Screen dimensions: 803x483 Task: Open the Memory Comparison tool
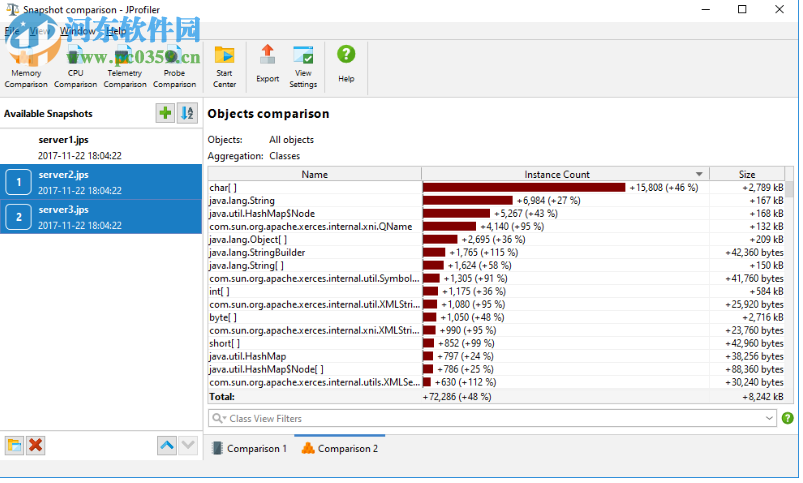(26, 68)
